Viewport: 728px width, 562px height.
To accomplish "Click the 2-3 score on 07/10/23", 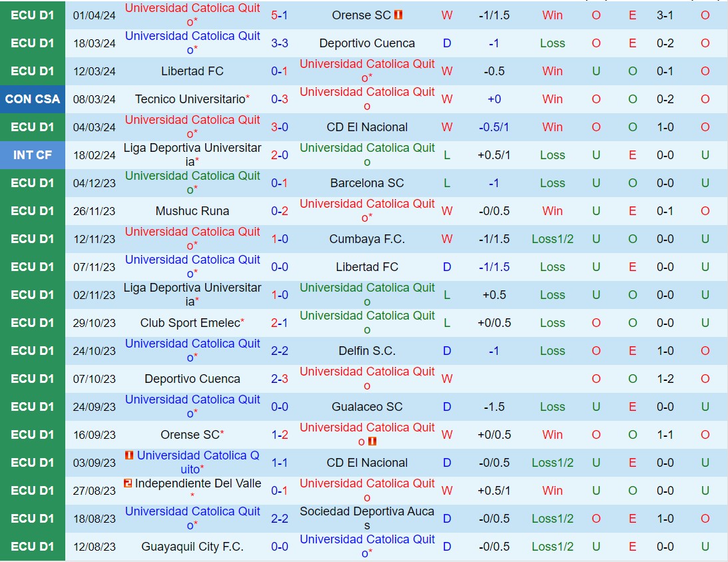I will coord(280,379).
